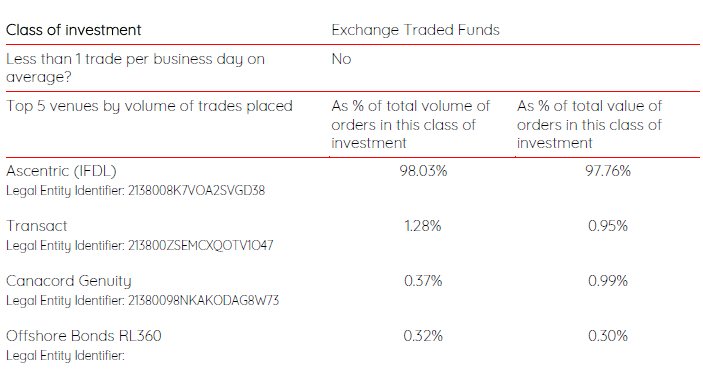Click the Transact venue name
The width and height of the screenshot is (703, 384).
36,226
